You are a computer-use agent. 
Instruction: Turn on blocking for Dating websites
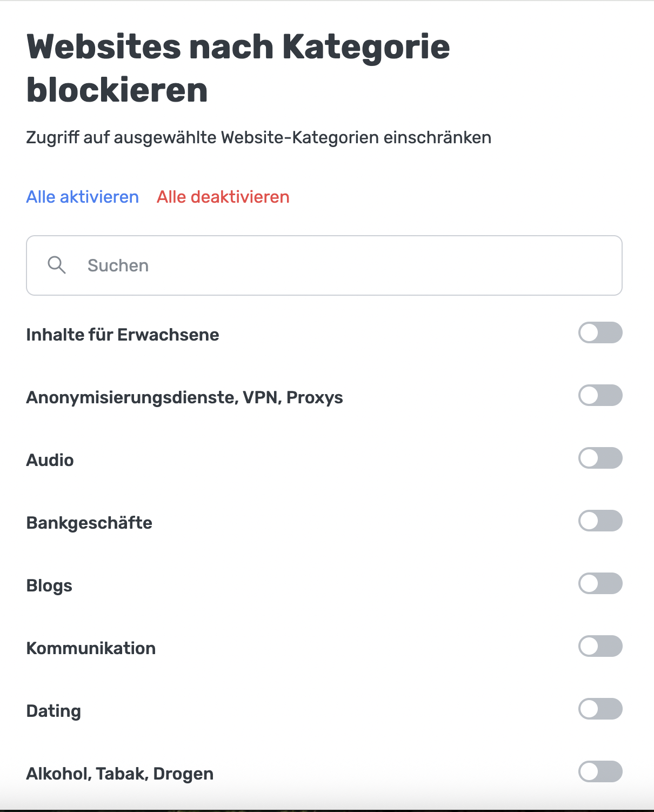click(600, 709)
